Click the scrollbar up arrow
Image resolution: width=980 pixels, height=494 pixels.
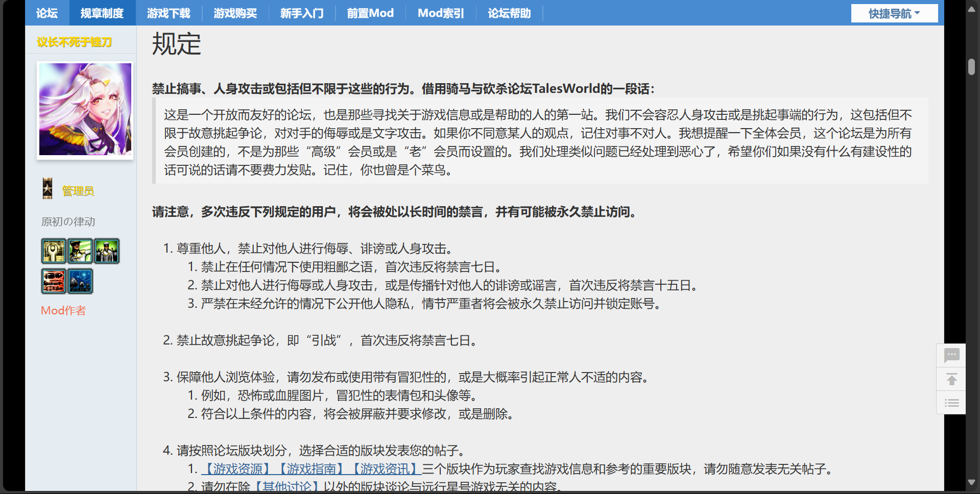click(972, 9)
